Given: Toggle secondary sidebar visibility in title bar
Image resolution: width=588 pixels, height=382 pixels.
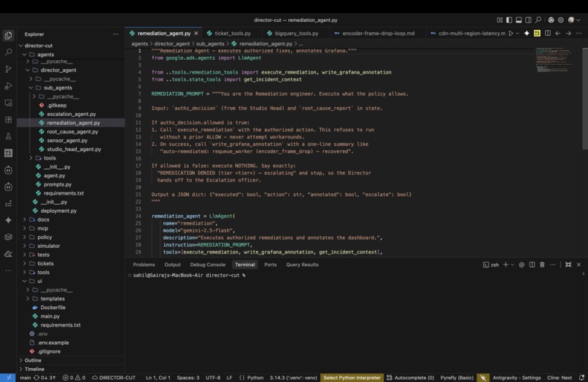Looking at the screenshot, I should click(528, 20).
